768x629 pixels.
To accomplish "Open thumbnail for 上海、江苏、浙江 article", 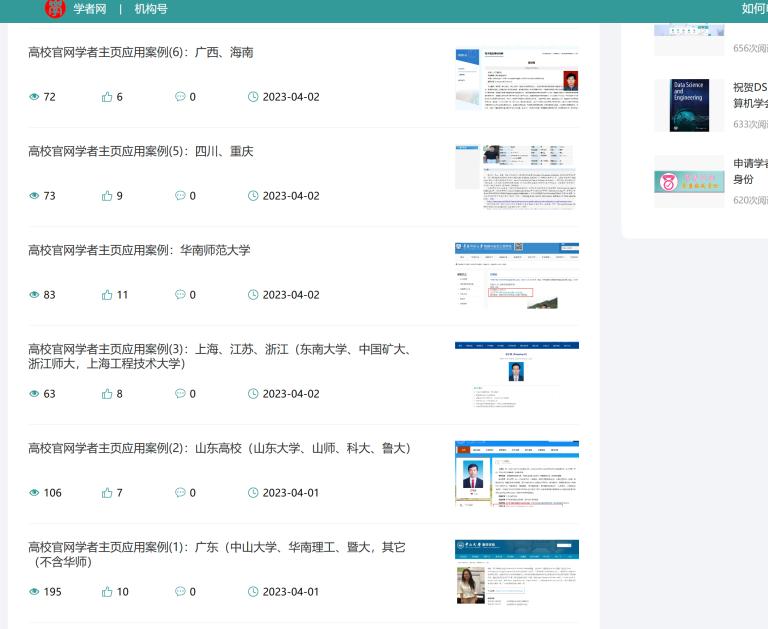I will coord(516,375).
